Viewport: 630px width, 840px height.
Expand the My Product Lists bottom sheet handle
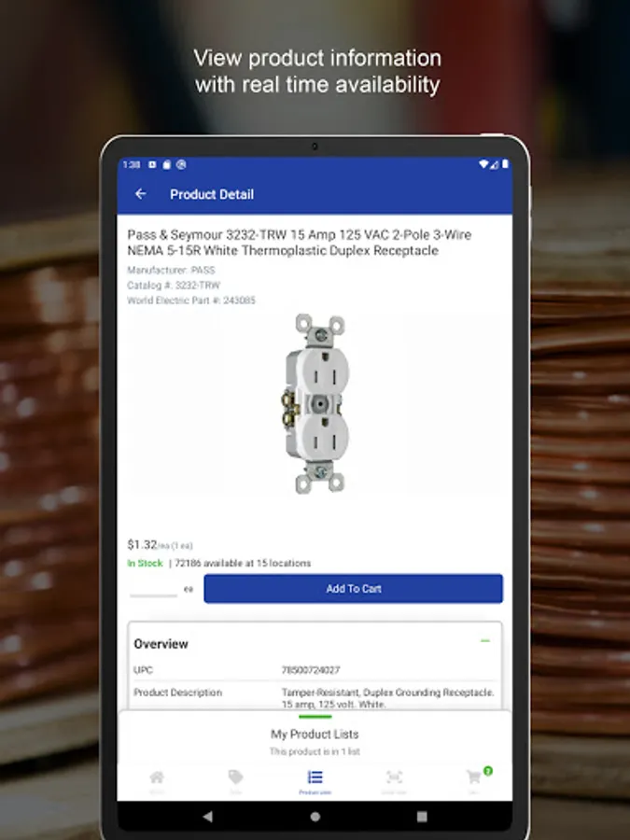pyautogui.click(x=315, y=716)
